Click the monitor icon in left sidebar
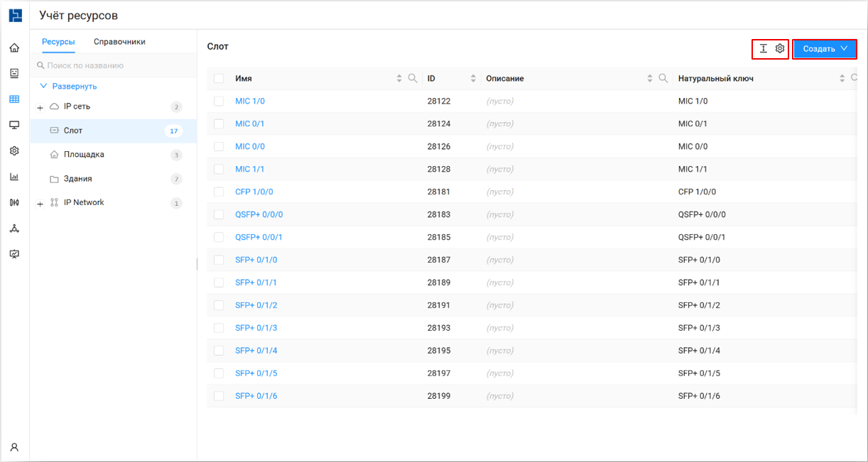The image size is (868, 462). pyautogui.click(x=14, y=126)
